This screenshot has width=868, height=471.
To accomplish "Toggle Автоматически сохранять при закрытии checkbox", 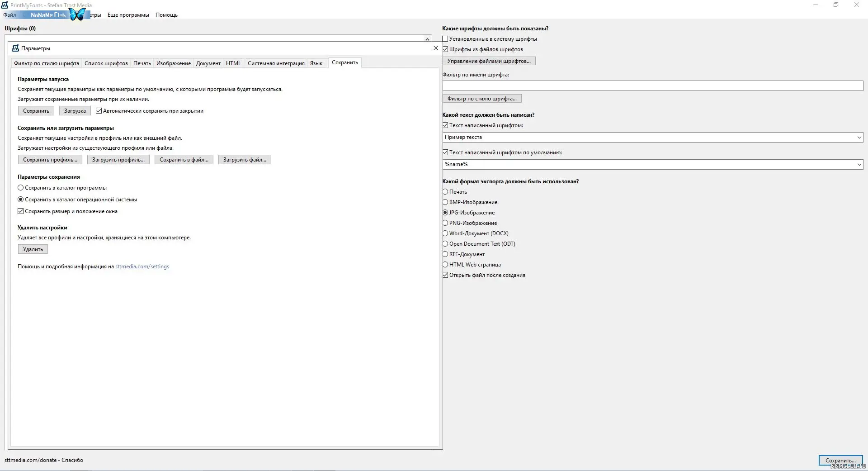I will point(99,111).
